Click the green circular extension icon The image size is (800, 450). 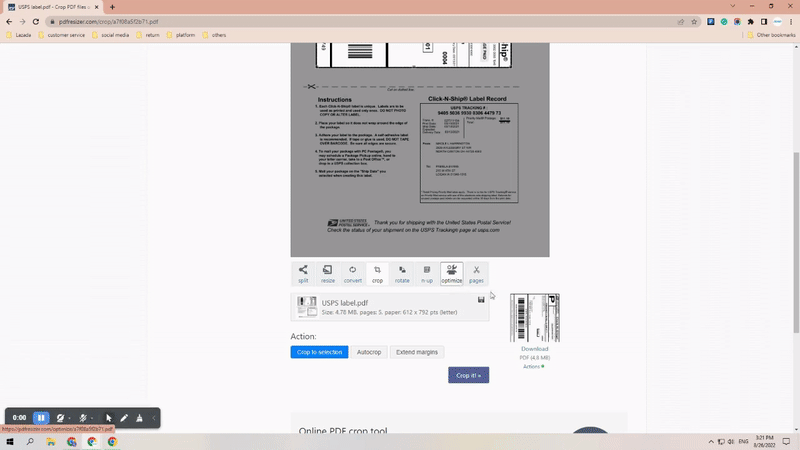tap(724, 21)
